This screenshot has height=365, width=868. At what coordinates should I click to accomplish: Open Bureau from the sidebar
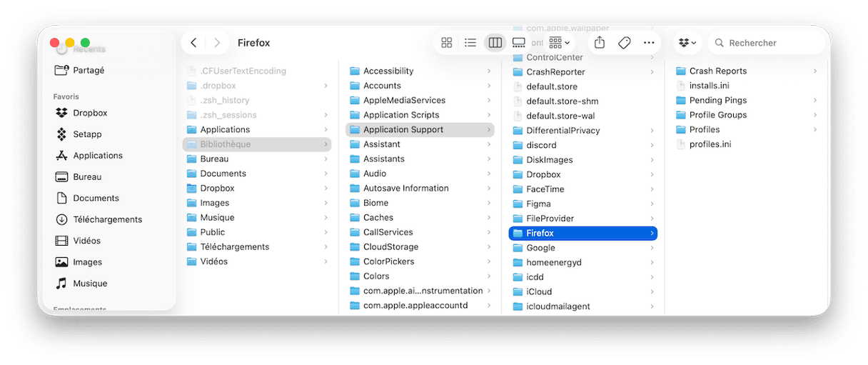pos(87,177)
